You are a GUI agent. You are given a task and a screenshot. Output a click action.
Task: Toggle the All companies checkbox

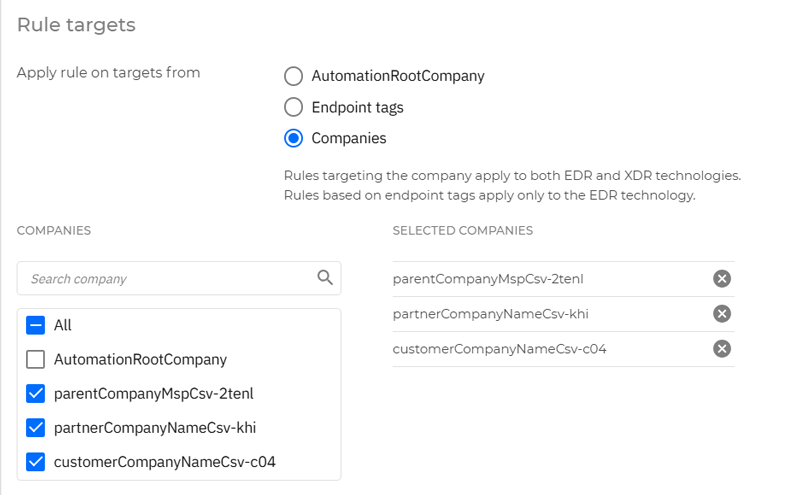click(x=36, y=325)
